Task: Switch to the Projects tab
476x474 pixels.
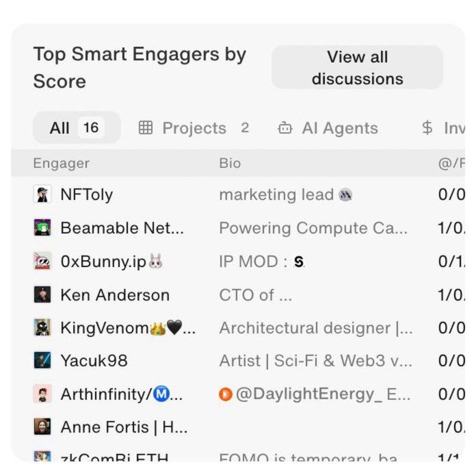Action: click(x=194, y=128)
